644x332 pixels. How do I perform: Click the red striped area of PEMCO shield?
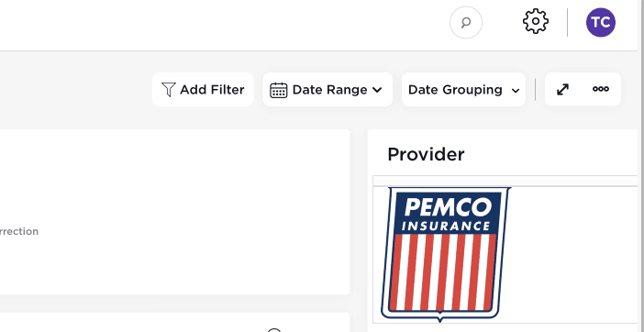pos(442,272)
